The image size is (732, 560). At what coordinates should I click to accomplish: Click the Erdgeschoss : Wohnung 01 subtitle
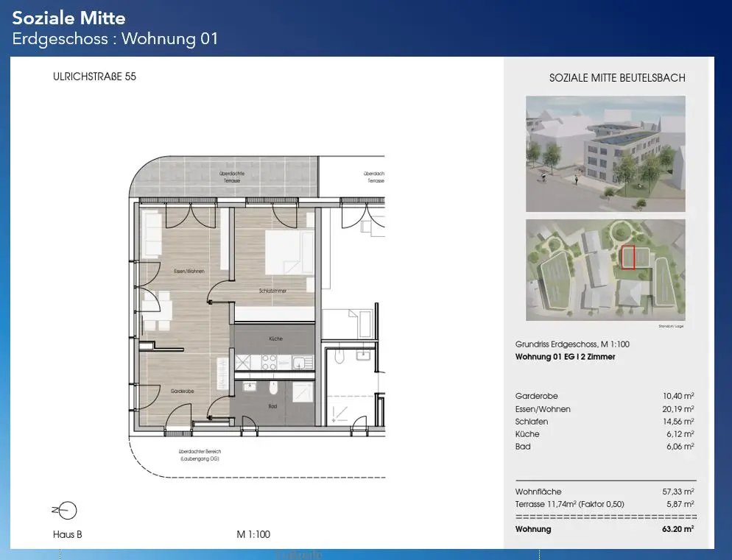[x=116, y=39]
